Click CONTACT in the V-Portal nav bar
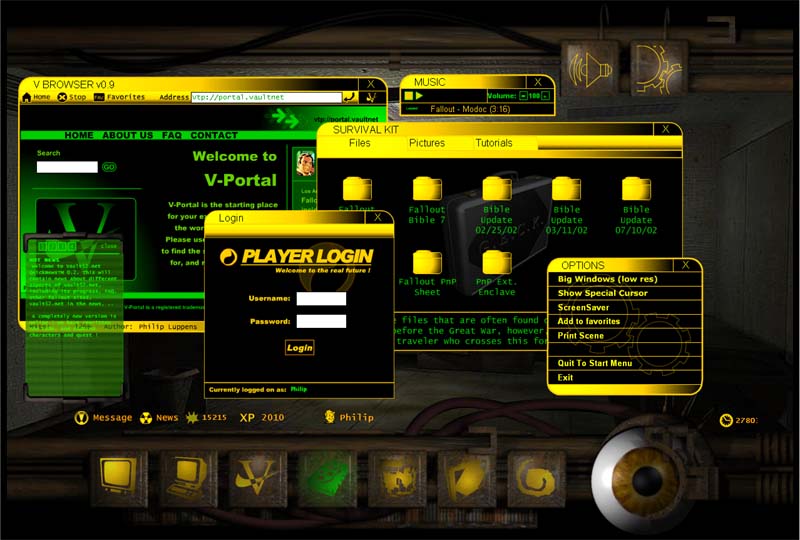The height and width of the screenshot is (540, 800). click(x=214, y=135)
